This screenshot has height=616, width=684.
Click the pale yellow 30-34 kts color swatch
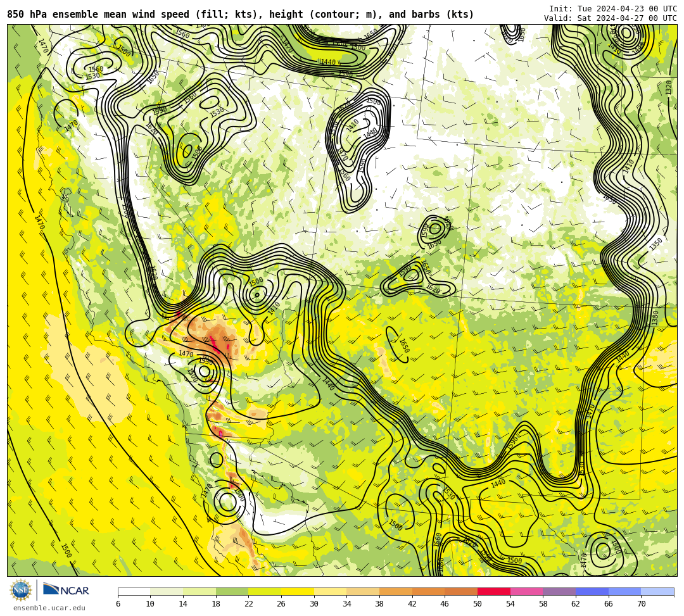pos(330,591)
